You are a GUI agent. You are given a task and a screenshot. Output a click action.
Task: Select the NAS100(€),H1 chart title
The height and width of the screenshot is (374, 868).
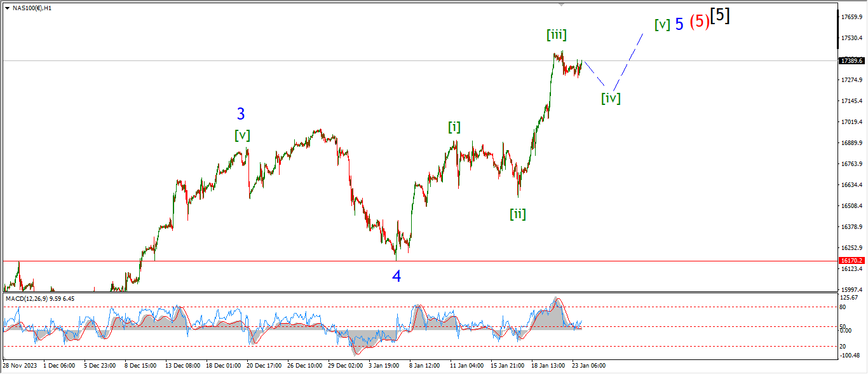click(32, 8)
